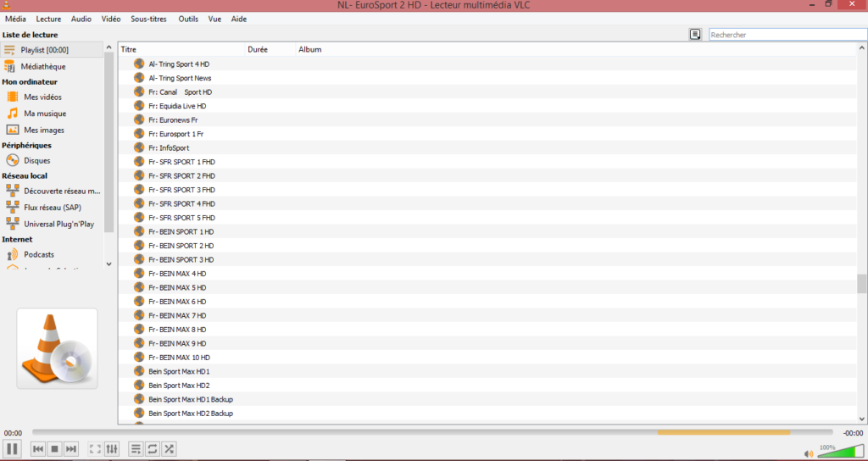Mute audio via the speaker icon

[809, 453]
